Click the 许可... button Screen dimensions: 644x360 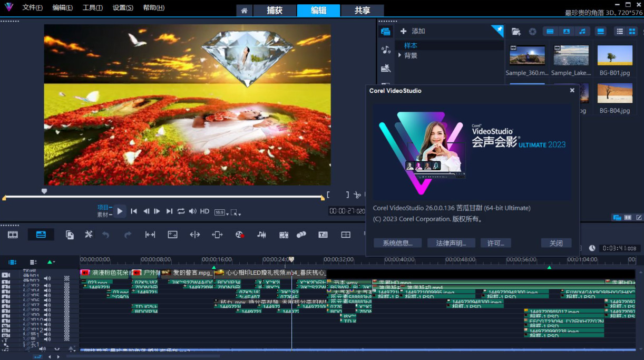point(496,243)
